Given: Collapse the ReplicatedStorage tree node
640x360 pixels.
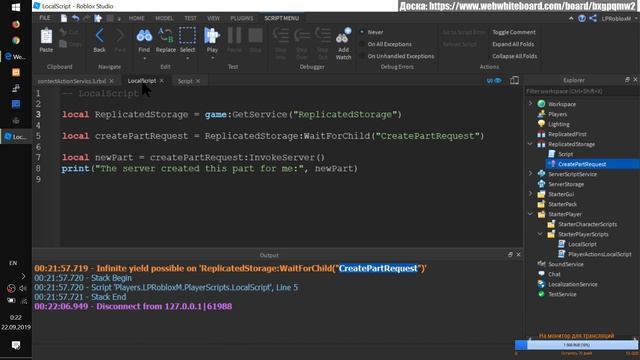Looking at the screenshot, I should [x=530, y=144].
